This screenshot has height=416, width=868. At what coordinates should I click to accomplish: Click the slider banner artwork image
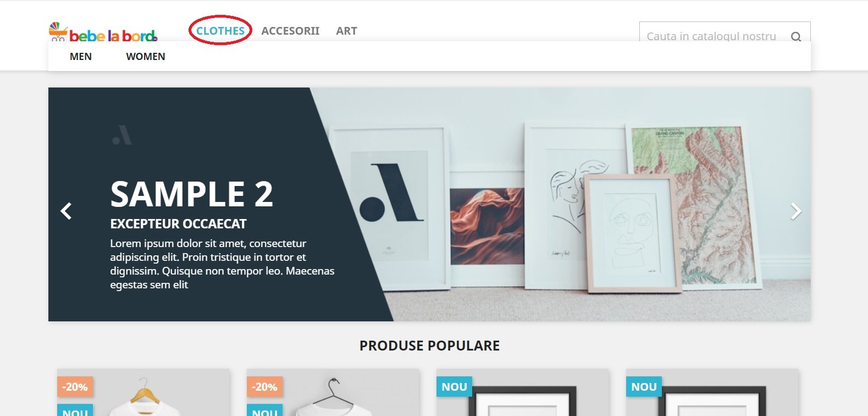561,204
